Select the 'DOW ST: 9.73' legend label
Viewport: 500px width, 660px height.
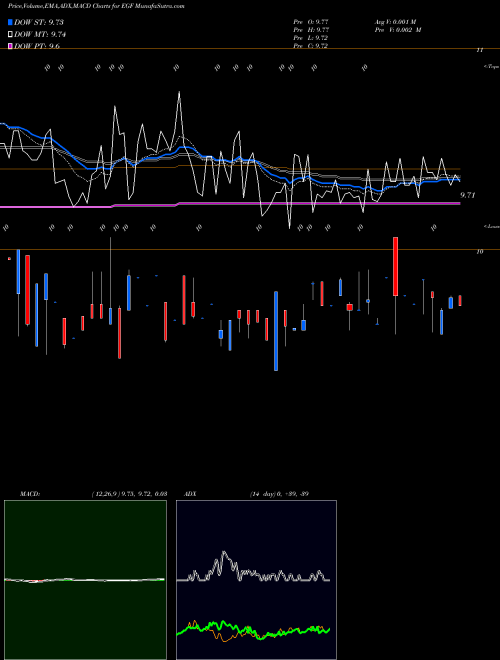pos(39,22)
